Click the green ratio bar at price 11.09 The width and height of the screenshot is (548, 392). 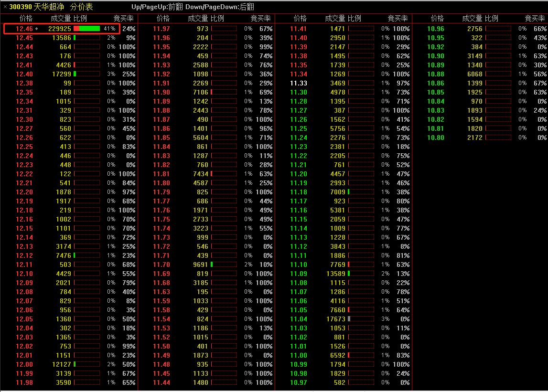(349, 274)
